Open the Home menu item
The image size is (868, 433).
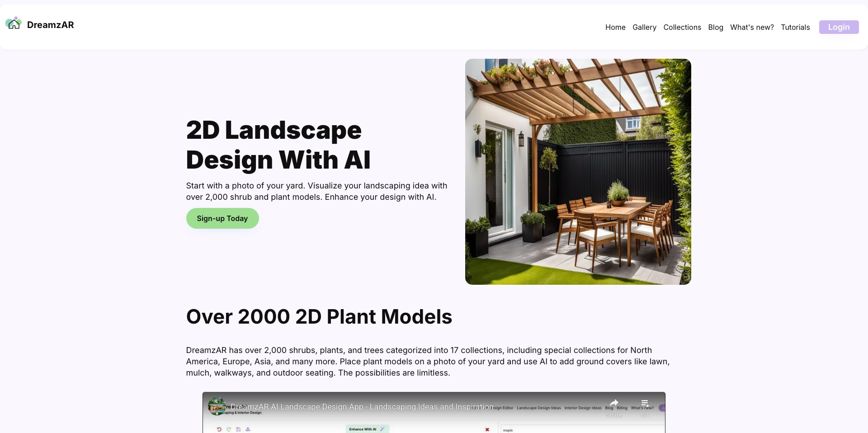pyautogui.click(x=615, y=27)
